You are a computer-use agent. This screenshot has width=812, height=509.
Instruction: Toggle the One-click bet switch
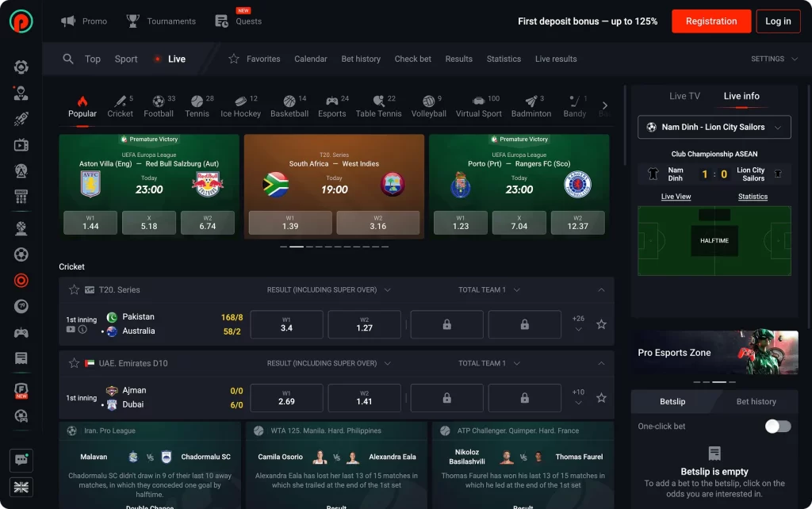(777, 427)
